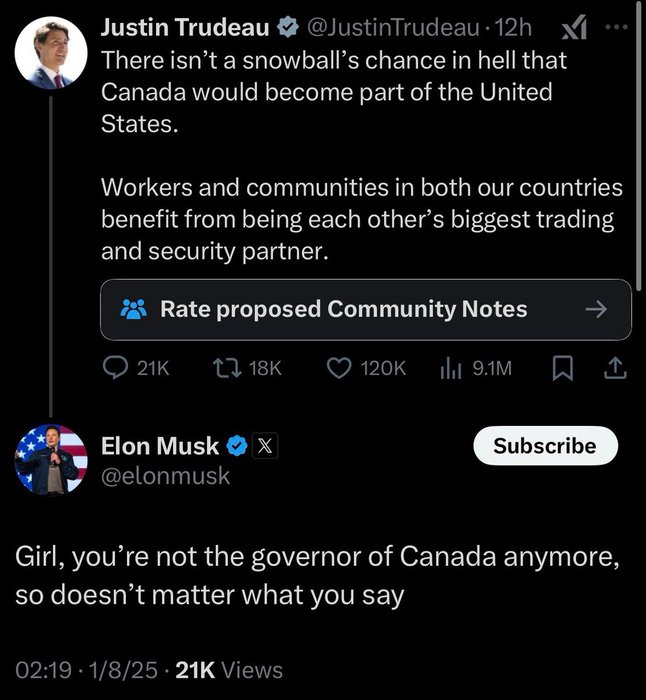Open Justin Trudeau's profile picture
Viewport: 646px width, 700px height.
(51, 52)
